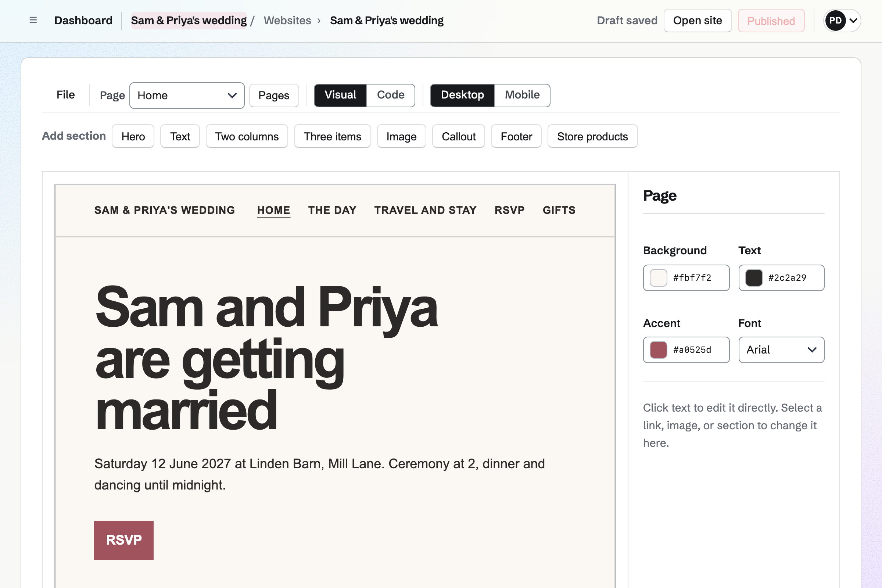
Task: Expand the Font dropdown showing Arial
Action: (x=781, y=350)
